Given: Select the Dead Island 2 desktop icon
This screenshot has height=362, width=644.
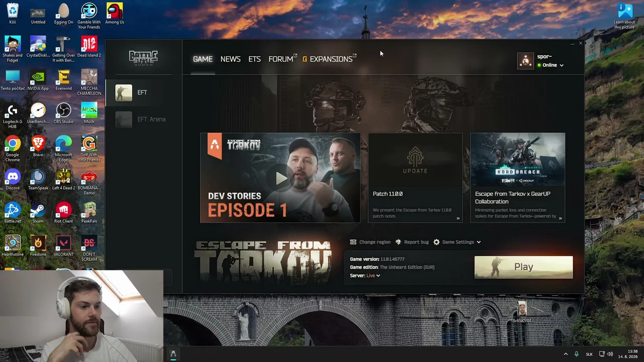Looking at the screenshot, I should 89,47.
